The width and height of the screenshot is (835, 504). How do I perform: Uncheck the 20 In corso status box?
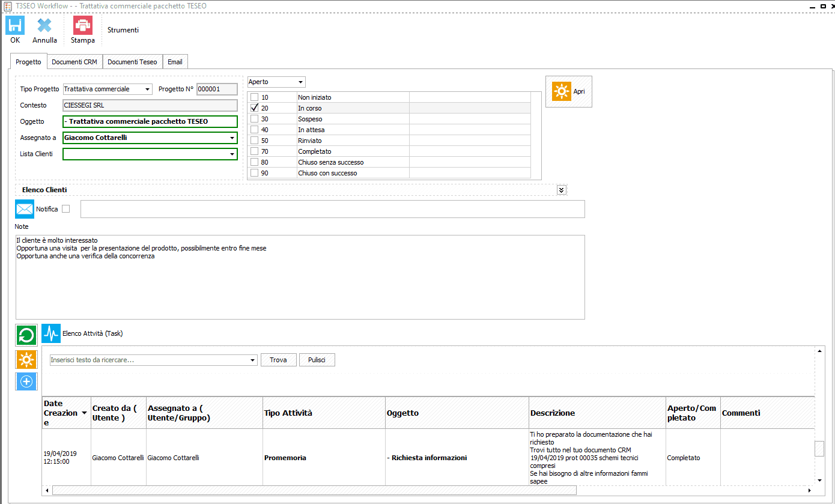coord(255,108)
